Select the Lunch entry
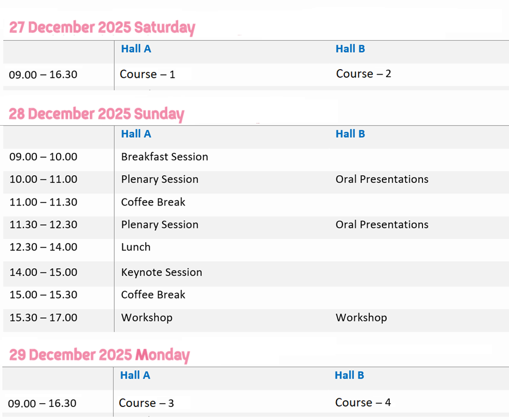Image resolution: width=509 pixels, height=420 pixels. click(x=135, y=247)
